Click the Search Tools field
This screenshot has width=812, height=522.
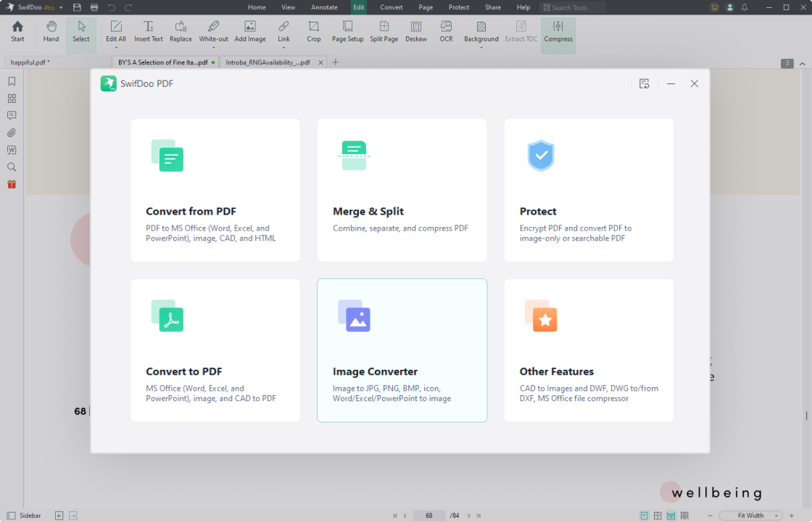[572, 7]
